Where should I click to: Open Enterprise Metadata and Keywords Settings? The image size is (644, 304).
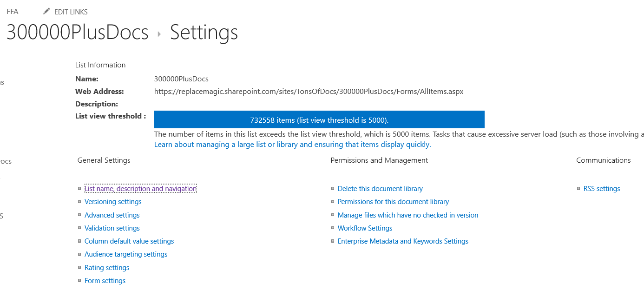[x=403, y=241]
